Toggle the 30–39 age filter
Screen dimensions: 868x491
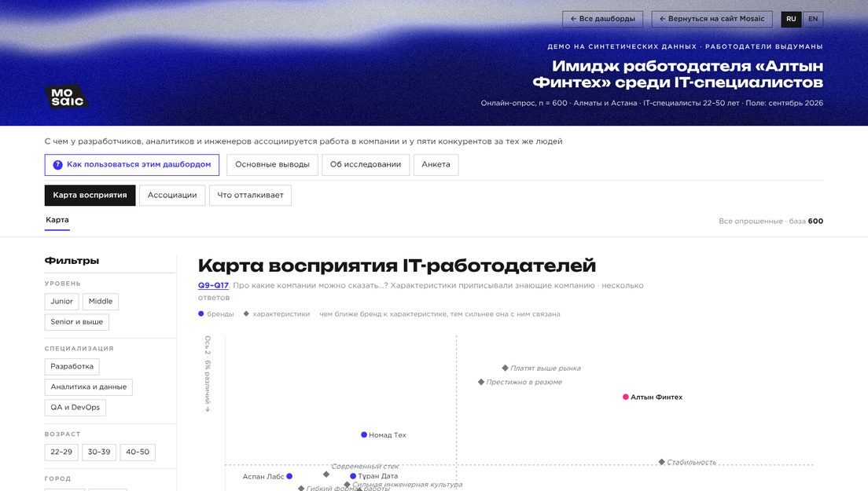pos(99,453)
